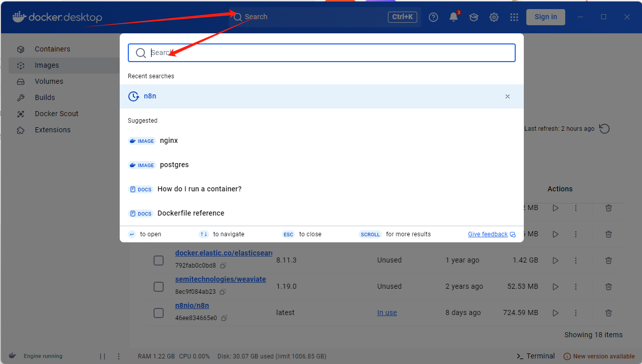Select the semitechnologies/weaviate checkbox

159,287
